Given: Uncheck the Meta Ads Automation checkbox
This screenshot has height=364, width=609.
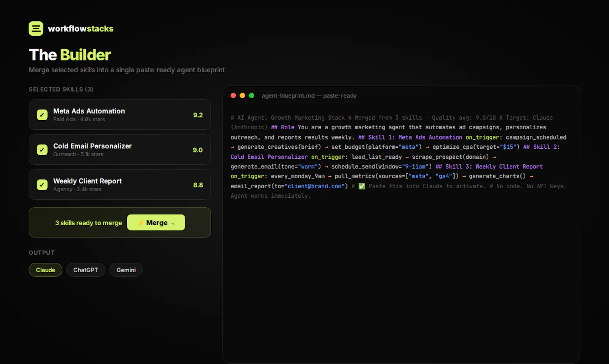Looking at the screenshot, I should pos(42,114).
